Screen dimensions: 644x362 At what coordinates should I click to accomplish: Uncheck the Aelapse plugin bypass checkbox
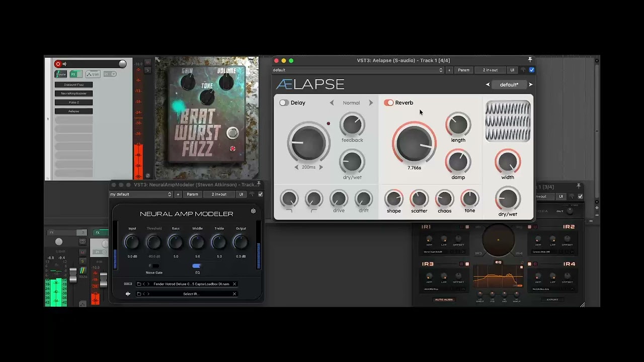[532, 70]
